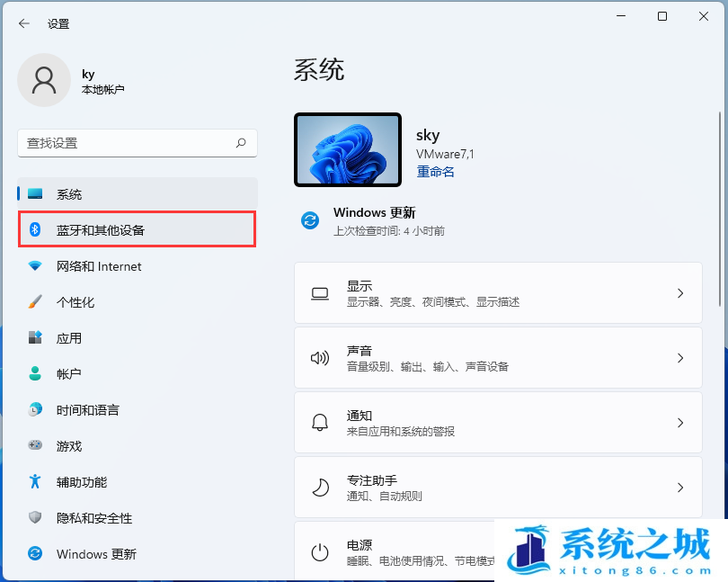Click the vertical scrollbar on the right
Screen dimensions: 728x582
click(x=720, y=210)
